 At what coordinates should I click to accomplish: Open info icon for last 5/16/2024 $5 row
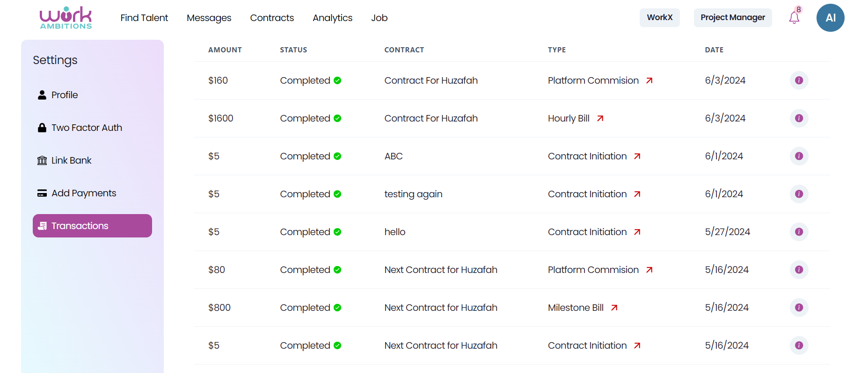tap(799, 345)
